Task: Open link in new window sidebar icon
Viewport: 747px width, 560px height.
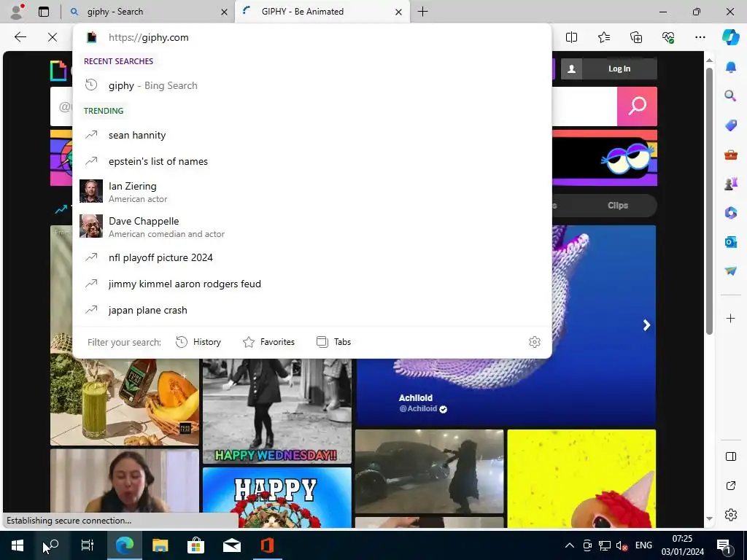Action: (730, 486)
